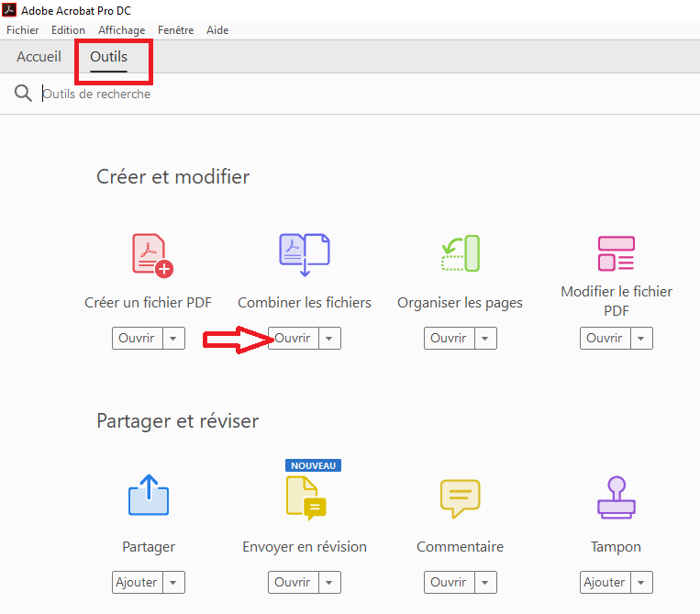Click the Tampon stamp icon
This screenshot has height=614, width=700.
click(x=617, y=497)
